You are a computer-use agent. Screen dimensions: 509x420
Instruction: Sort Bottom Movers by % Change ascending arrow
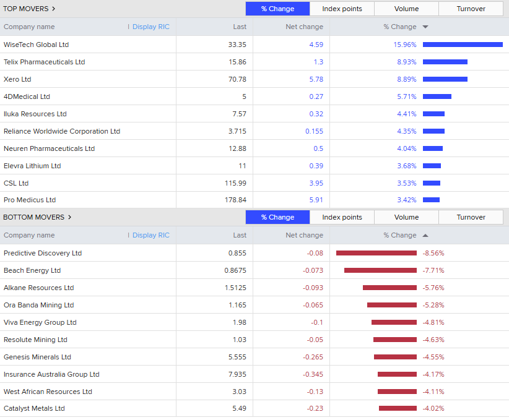(425, 236)
